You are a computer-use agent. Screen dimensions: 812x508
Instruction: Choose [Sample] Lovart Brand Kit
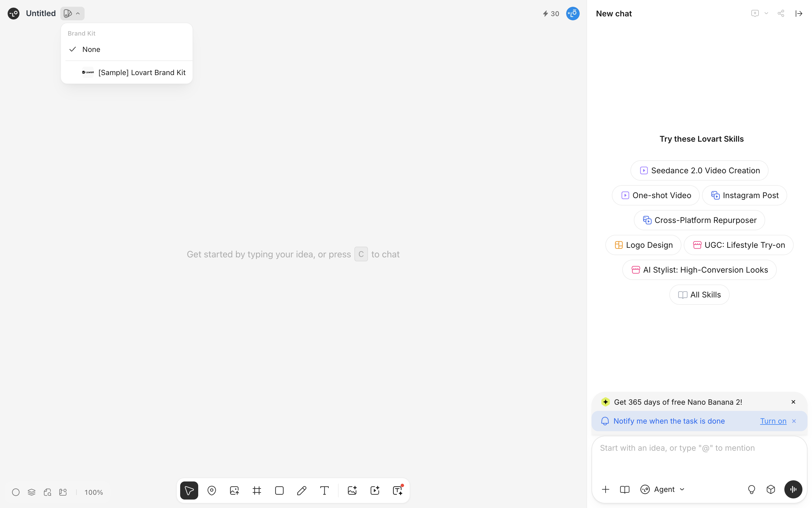pyautogui.click(x=127, y=72)
